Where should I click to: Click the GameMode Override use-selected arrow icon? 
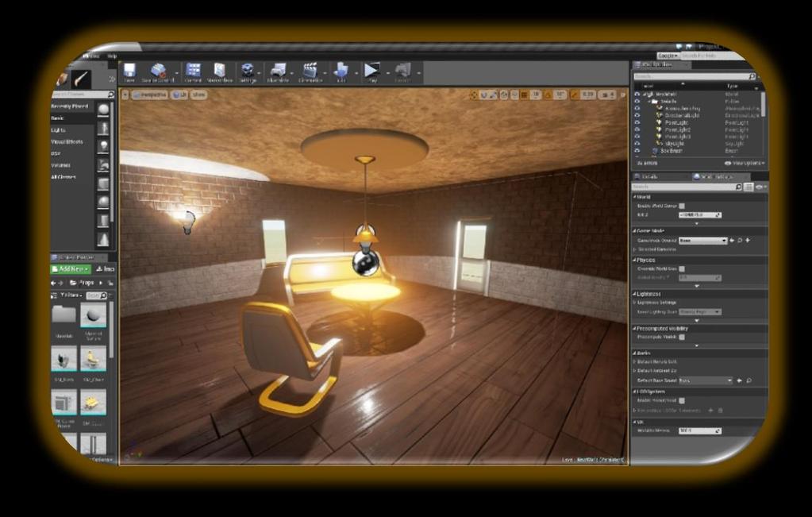pyautogui.click(x=733, y=241)
